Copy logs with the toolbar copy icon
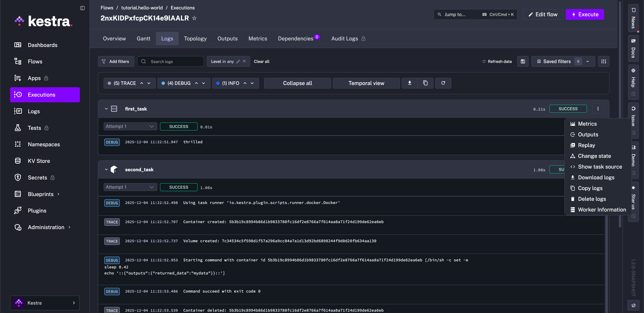The image size is (644, 313). (x=425, y=83)
